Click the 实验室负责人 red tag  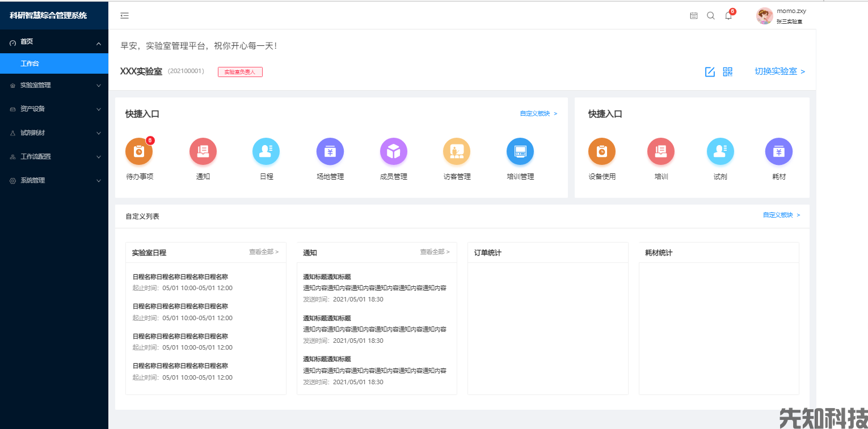(240, 72)
